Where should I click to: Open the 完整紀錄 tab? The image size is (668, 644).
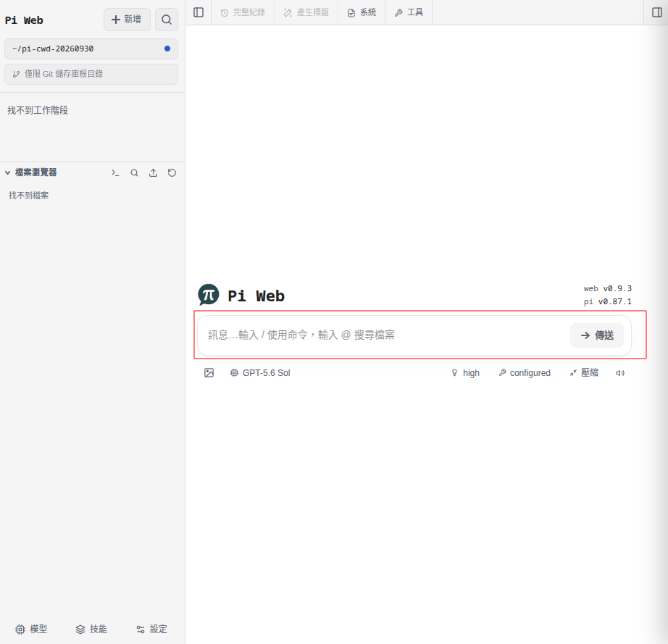243,12
